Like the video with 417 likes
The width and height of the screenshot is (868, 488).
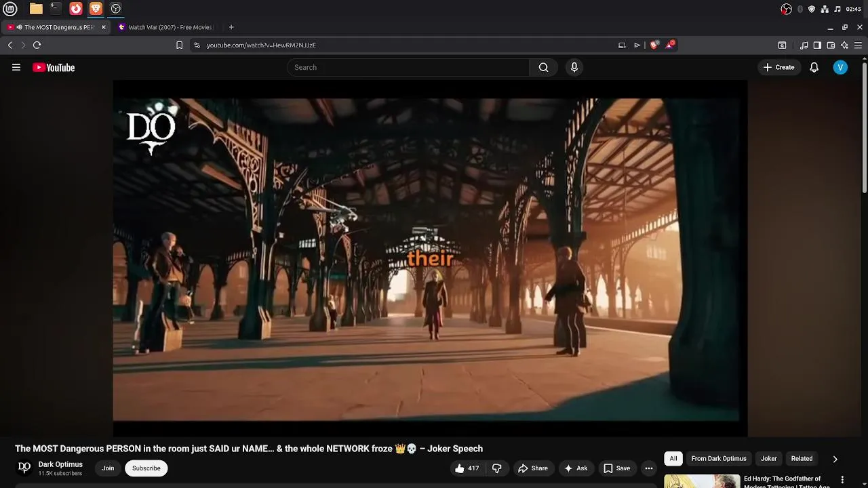[467, 468]
